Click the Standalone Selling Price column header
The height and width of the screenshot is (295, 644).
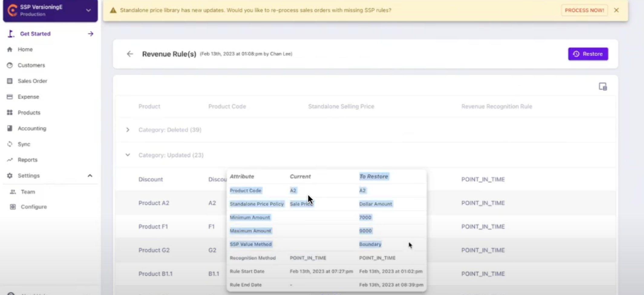pyautogui.click(x=341, y=106)
